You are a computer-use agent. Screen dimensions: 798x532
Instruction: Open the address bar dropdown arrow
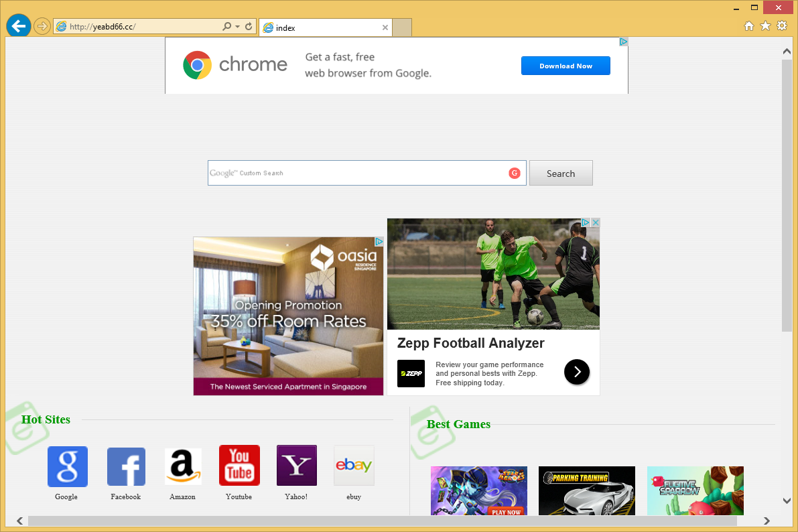(x=237, y=27)
